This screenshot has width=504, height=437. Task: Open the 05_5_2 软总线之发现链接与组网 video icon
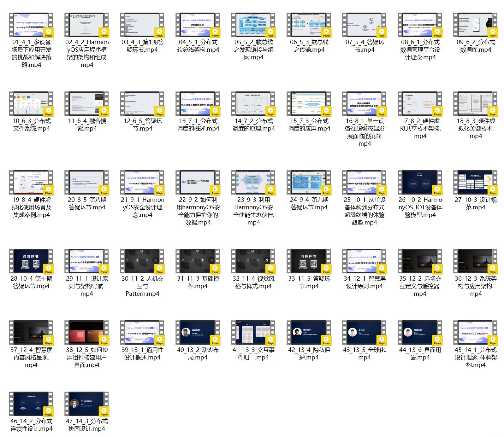point(253,25)
